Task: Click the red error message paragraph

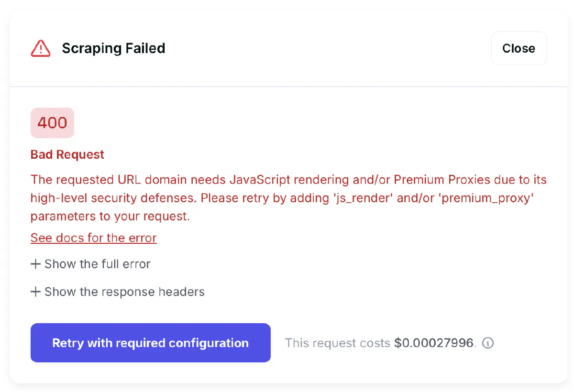Action: click(287, 198)
